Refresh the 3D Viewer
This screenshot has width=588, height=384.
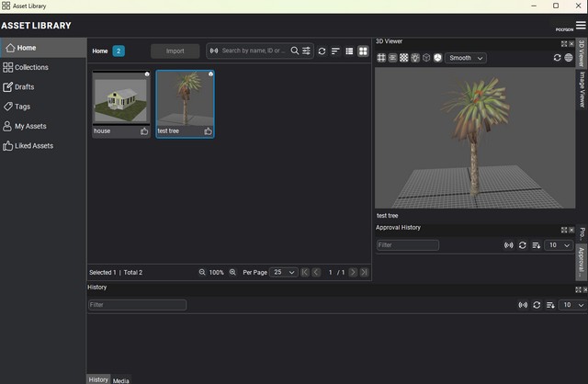coord(557,58)
